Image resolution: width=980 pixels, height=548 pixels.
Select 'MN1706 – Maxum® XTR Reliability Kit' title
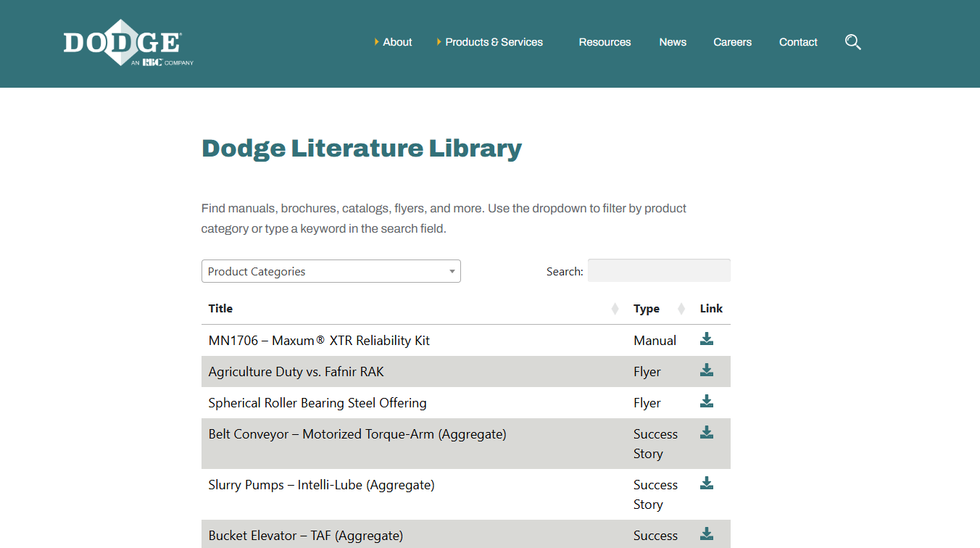coord(319,341)
